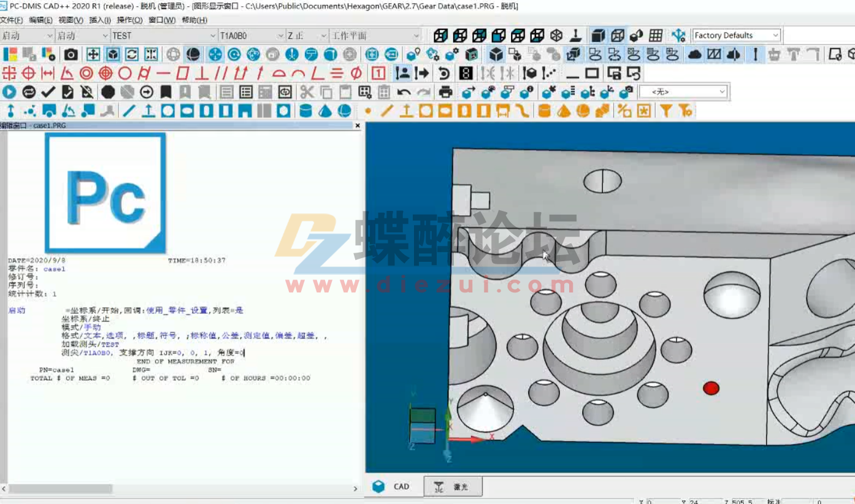Click the Undo arrow icon
This screenshot has height=504, width=855.
[x=403, y=92]
